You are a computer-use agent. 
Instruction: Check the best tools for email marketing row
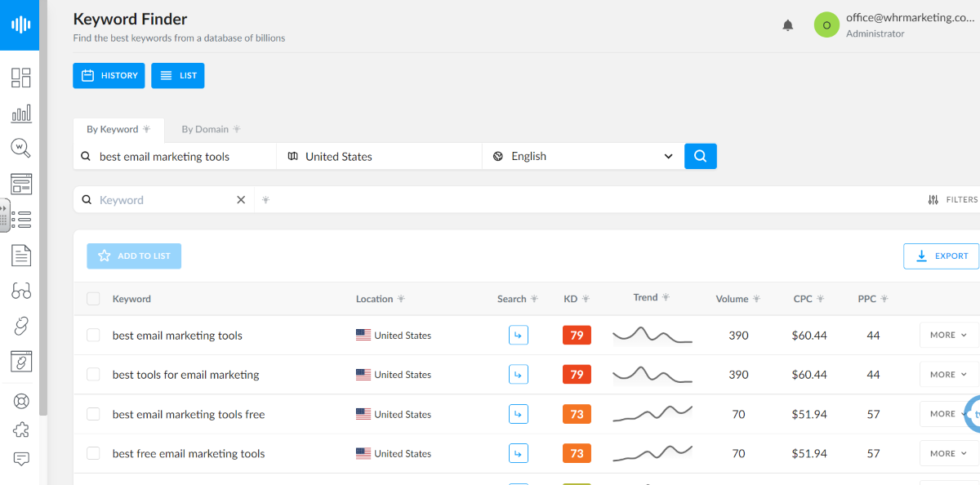pos(93,374)
